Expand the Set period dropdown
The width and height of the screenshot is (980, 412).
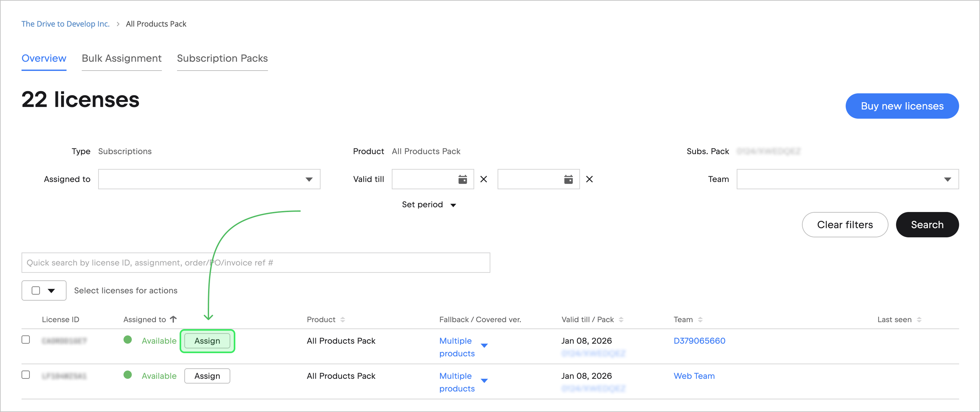[x=428, y=205]
